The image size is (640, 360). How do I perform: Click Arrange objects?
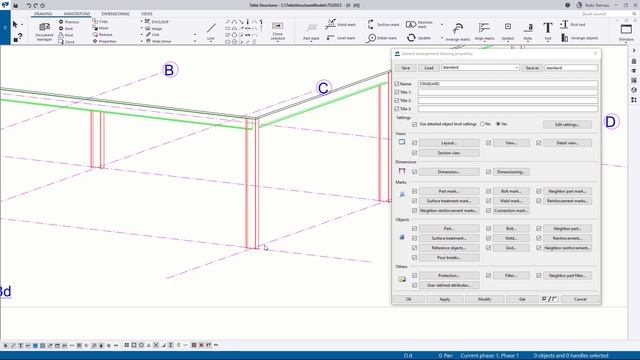click(x=579, y=38)
